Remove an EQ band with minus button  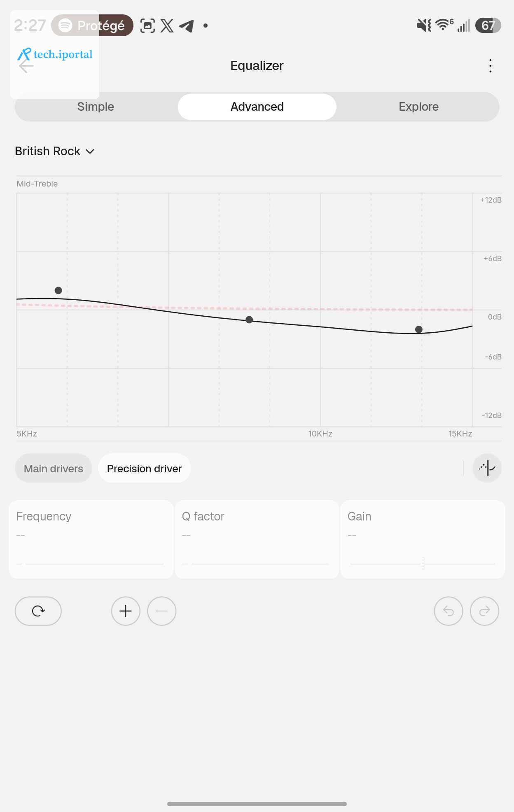162,611
